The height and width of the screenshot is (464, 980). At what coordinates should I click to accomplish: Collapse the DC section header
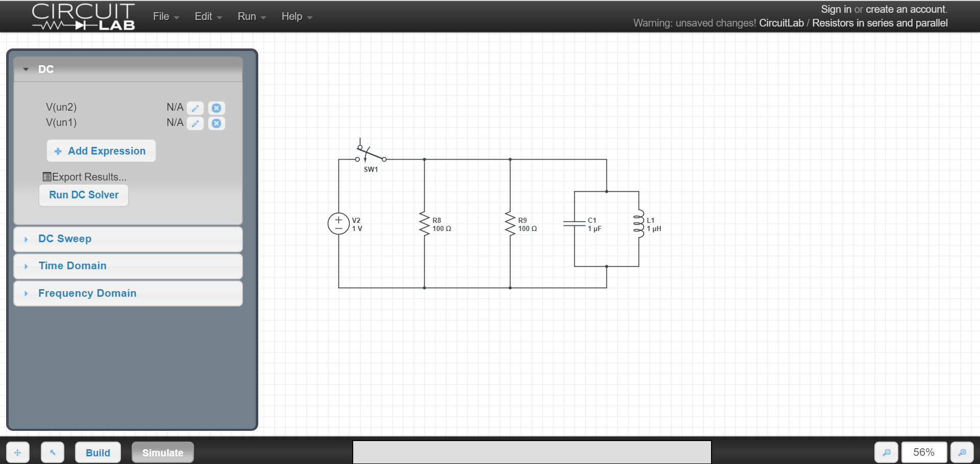pos(45,69)
